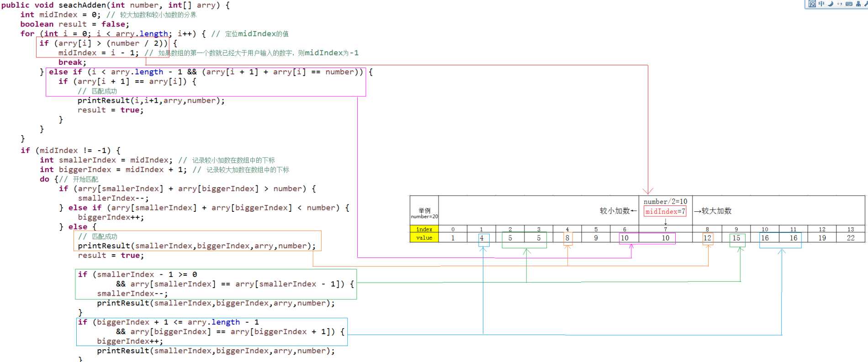This screenshot has height=362, width=868.
Task: Click the '→较大加数' label
Action: tap(713, 211)
